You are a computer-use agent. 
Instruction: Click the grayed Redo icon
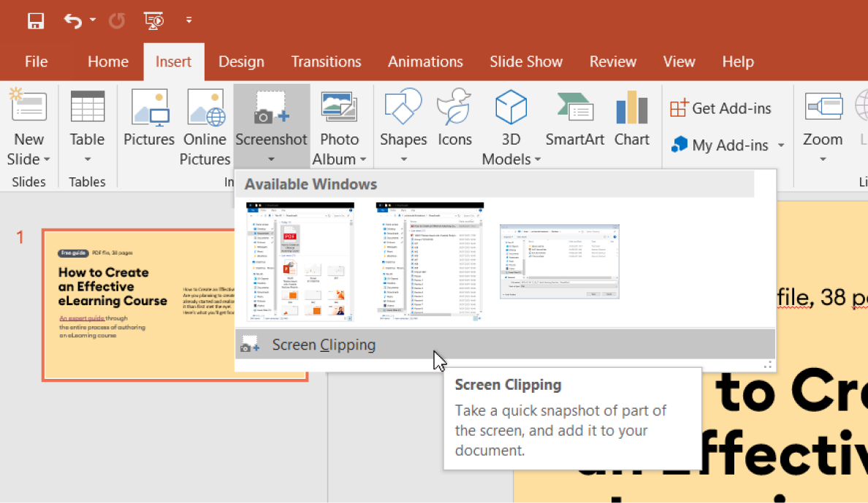click(117, 21)
